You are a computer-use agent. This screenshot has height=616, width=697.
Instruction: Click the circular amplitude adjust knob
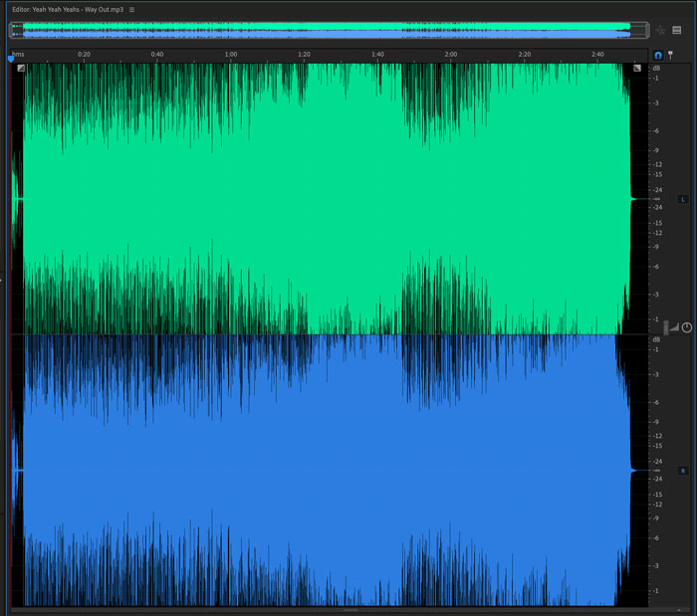[687, 327]
